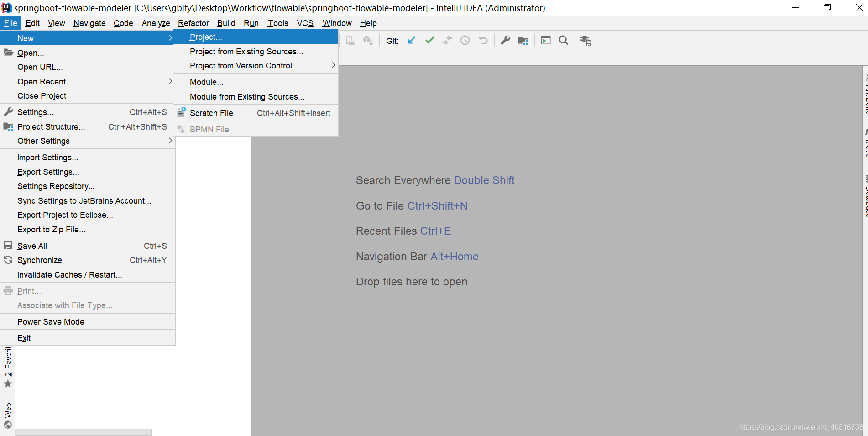Open Git show history clock icon
The image size is (868, 436).
pos(465,40)
